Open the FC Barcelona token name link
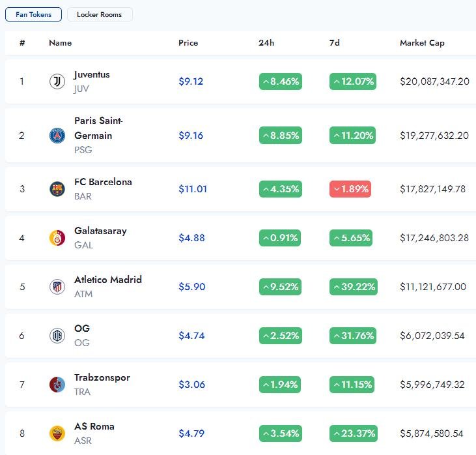This screenshot has height=455, width=476. [x=104, y=182]
